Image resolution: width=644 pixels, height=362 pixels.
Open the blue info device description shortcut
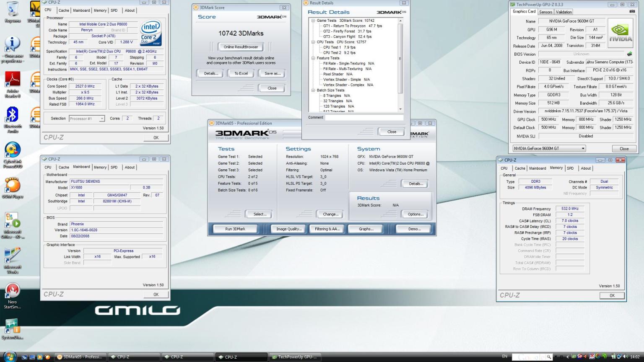point(13,49)
